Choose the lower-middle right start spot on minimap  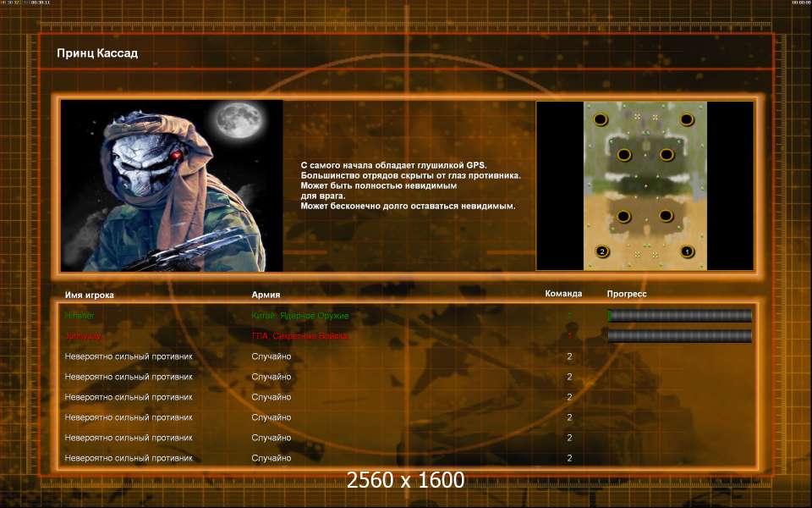click(x=666, y=216)
